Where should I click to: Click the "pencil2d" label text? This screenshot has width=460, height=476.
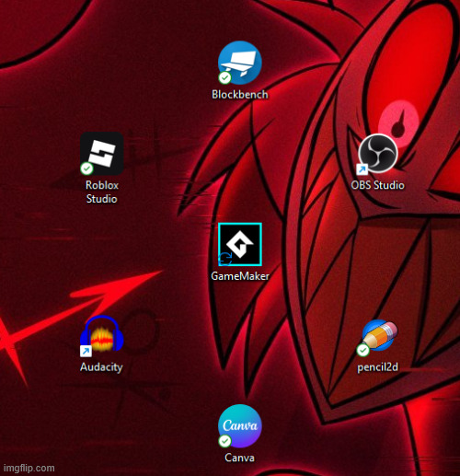pos(378,367)
